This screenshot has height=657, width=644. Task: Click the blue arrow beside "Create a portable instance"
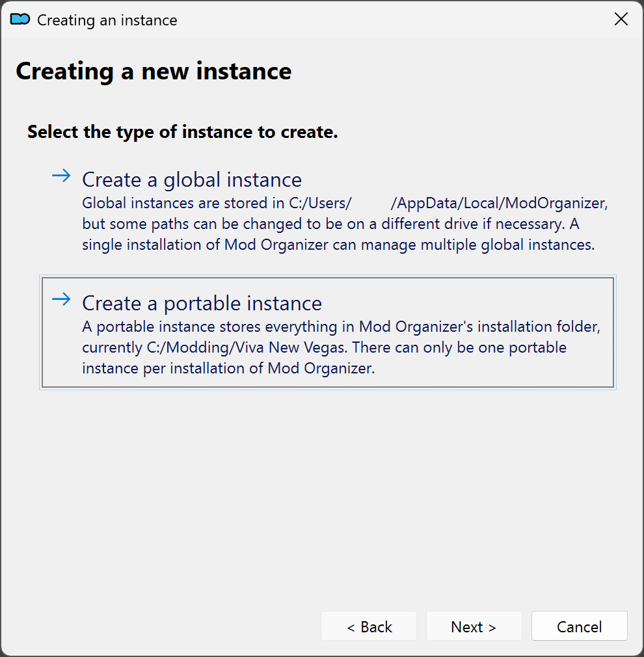click(60, 299)
